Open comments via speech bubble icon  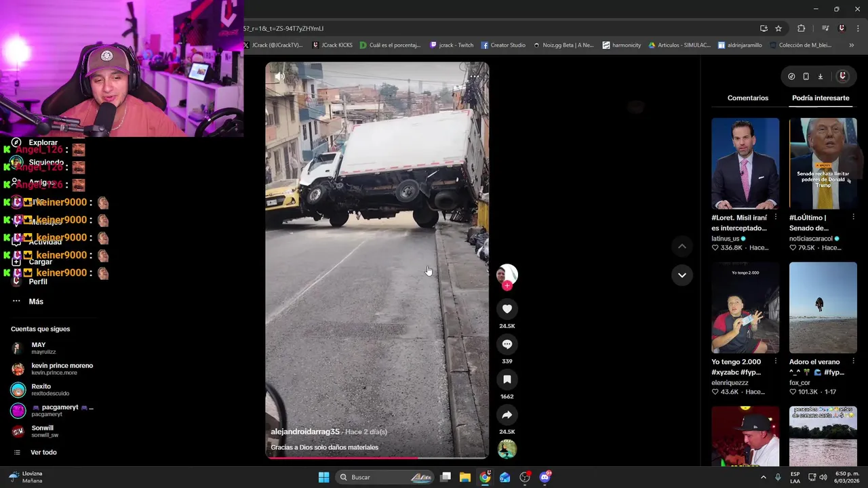[x=507, y=344]
